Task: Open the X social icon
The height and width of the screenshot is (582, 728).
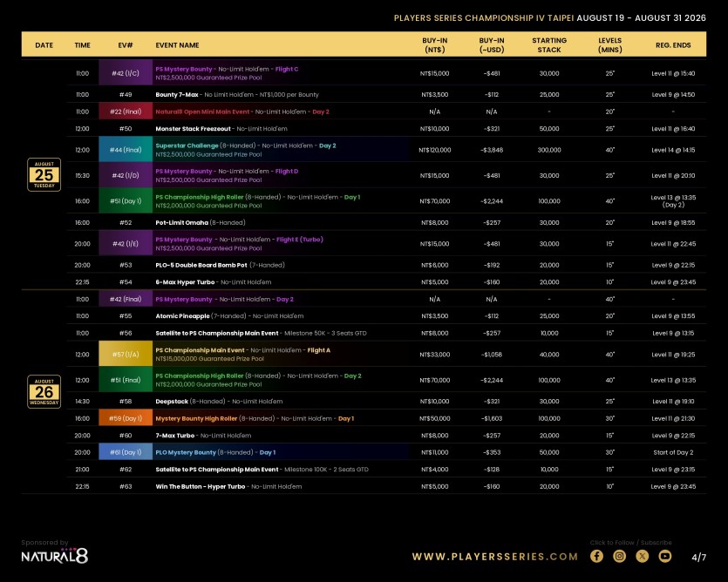Action: [642, 556]
